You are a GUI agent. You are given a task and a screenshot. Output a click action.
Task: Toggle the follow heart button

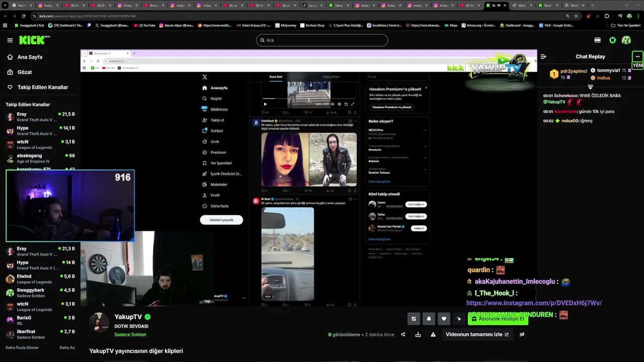[x=444, y=319]
